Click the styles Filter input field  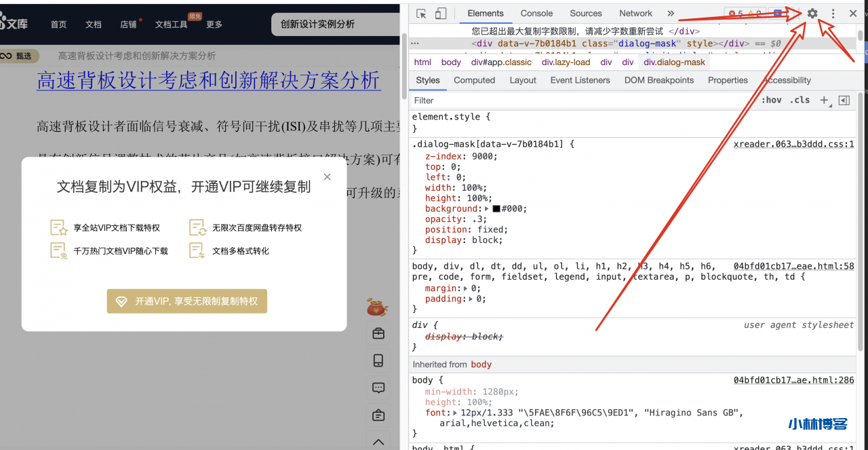(x=583, y=100)
